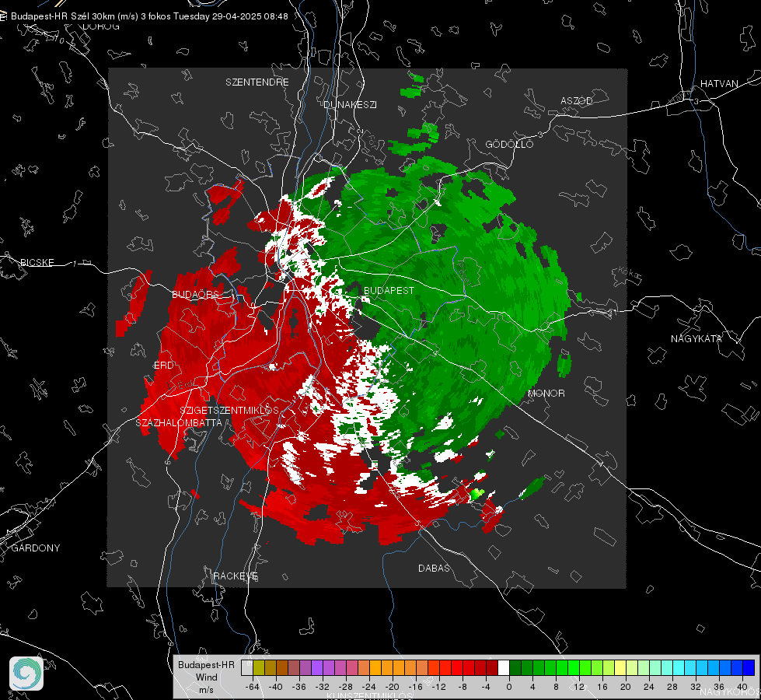The image size is (761, 700).
Task: Click the swirl logo icon
Action: [x=26, y=674]
